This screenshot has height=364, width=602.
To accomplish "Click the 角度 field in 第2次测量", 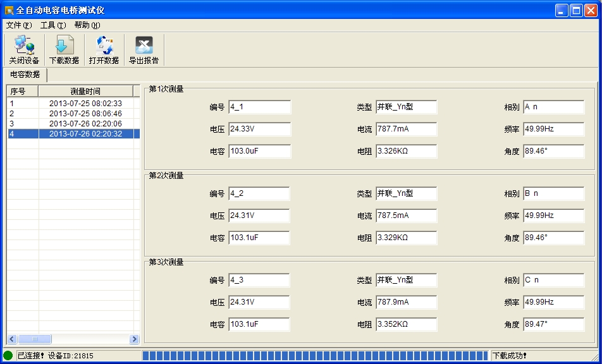I will 554,238.
